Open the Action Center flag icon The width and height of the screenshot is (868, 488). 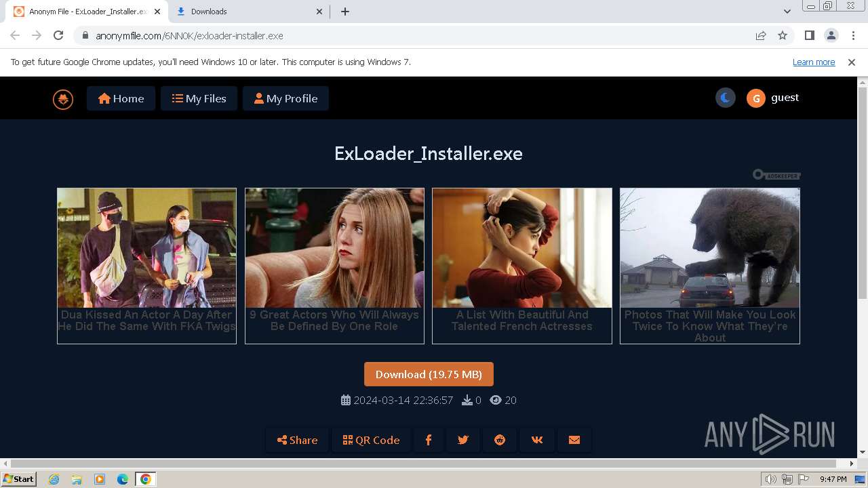pyautogui.click(x=804, y=479)
